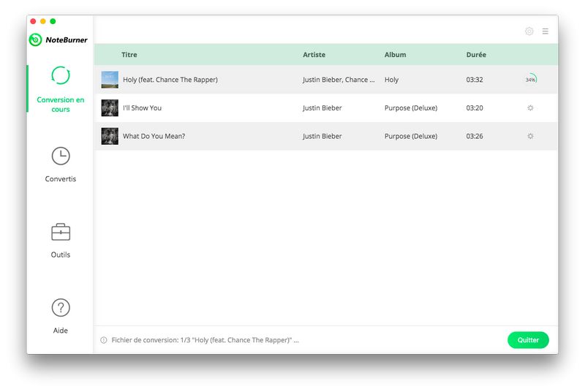Click the Durée column header
Viewport: 585px width, 392px height.
[x=476, y=54]
